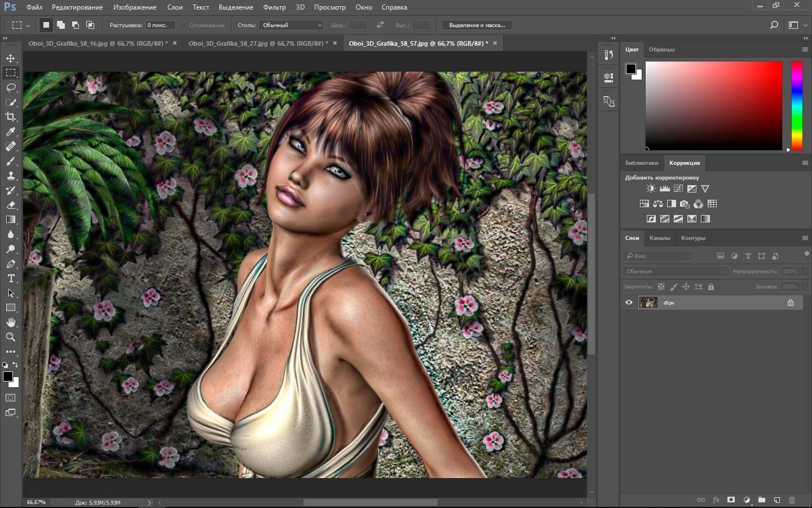The width and height of the screenshot is (812, 508).
Task: Toggle lock all padlock next to Закрепить
Action: (x=710, y=287)
